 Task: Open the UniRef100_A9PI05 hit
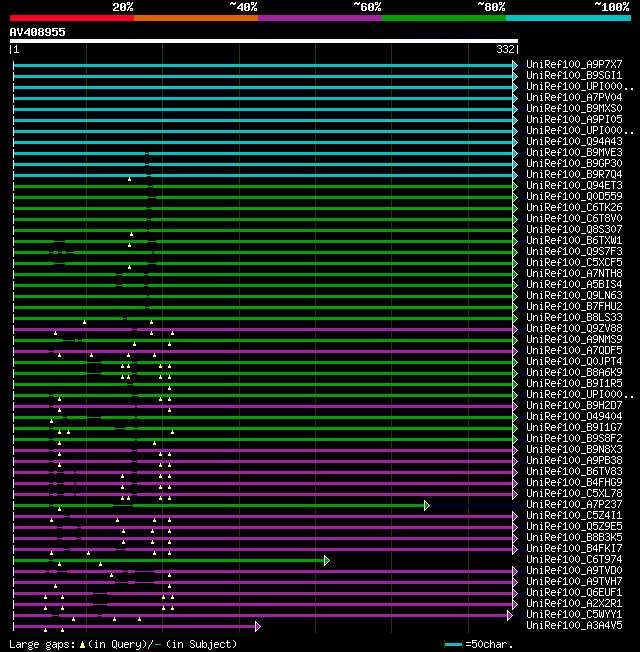coord(574,119)
